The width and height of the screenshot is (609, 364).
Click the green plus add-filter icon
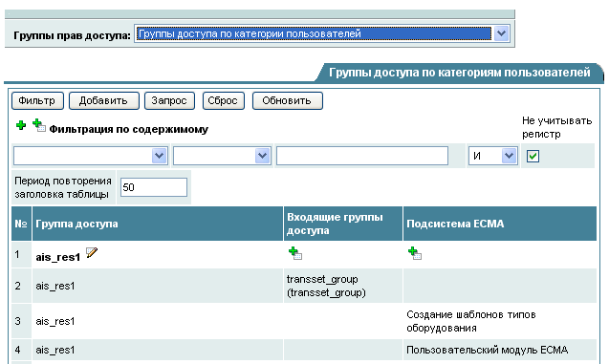point(21,125)
